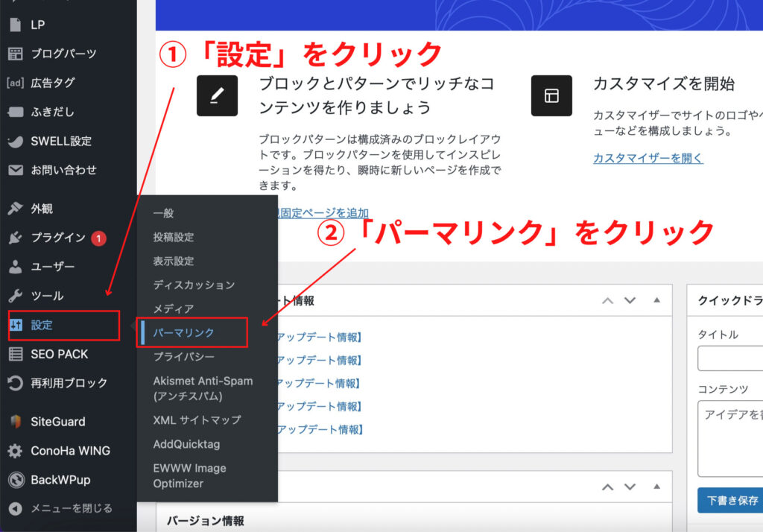Choose 投稿設定 in the submenu
Viewport: 763px width, 532px height.
[x=174, y=237]
